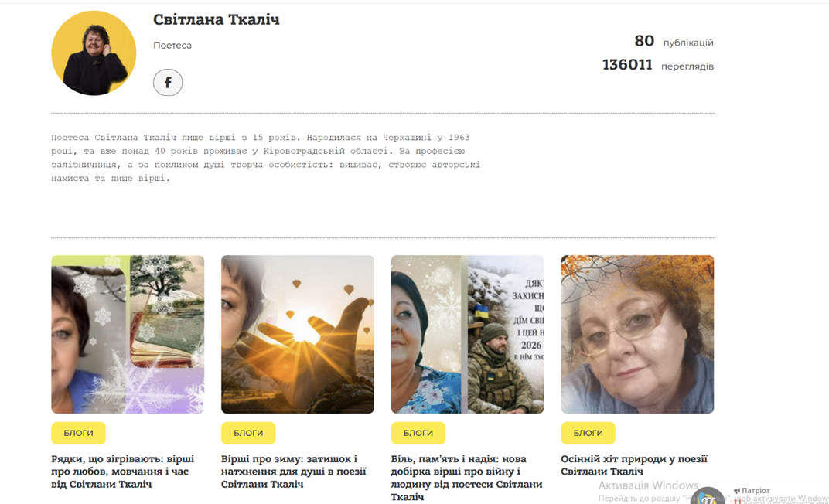Open the soldier and flag collage thumbnail
Image resolution: width=829 pixels, height=504 pixels.
click(467, 335)
